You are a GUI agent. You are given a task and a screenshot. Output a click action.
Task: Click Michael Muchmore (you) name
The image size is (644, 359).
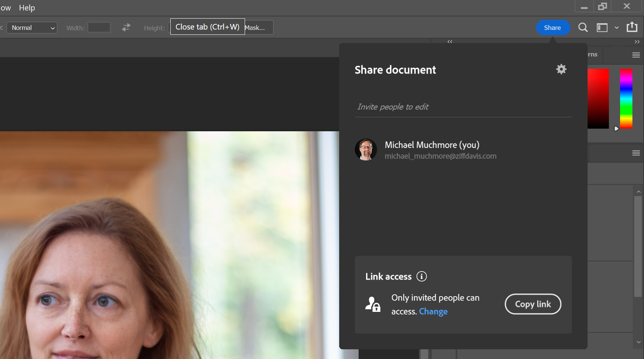(432, 145)
